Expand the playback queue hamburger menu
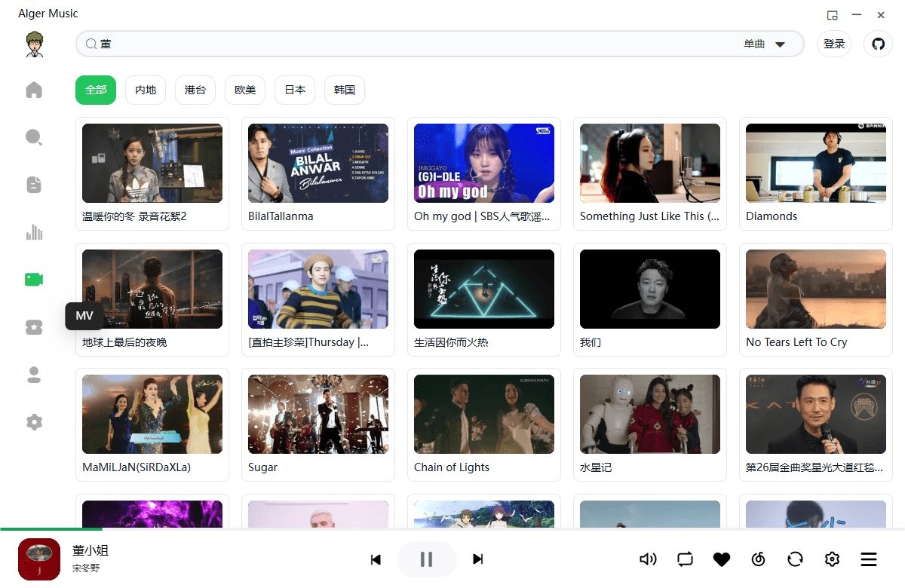Viewport: 905px width, 588px height. coord(869,559)
